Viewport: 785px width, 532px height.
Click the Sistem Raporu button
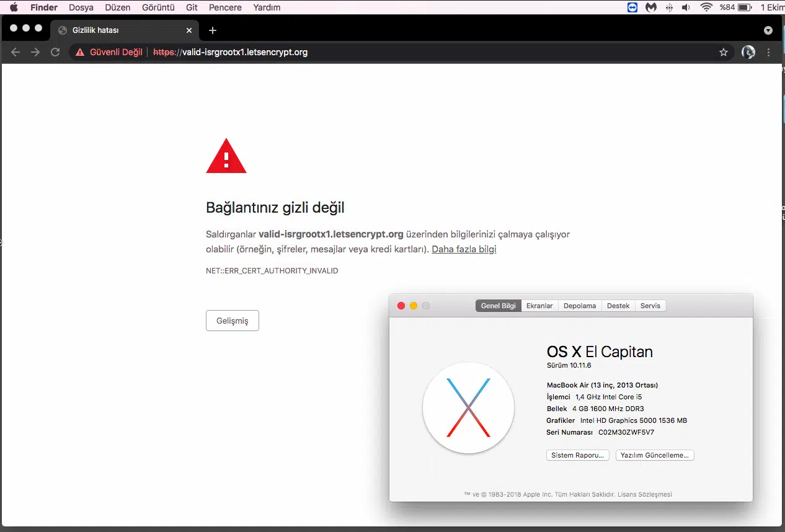click(x=577, y=455)
